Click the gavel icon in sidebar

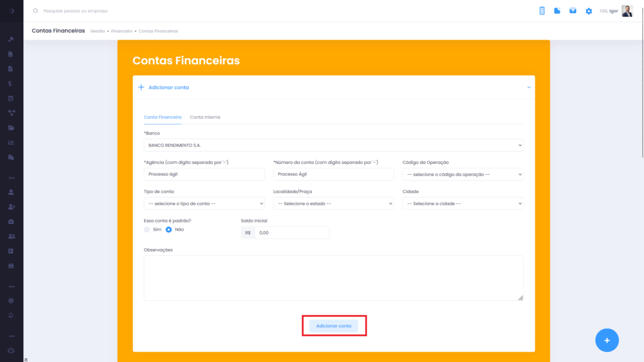tap(11, 40)
